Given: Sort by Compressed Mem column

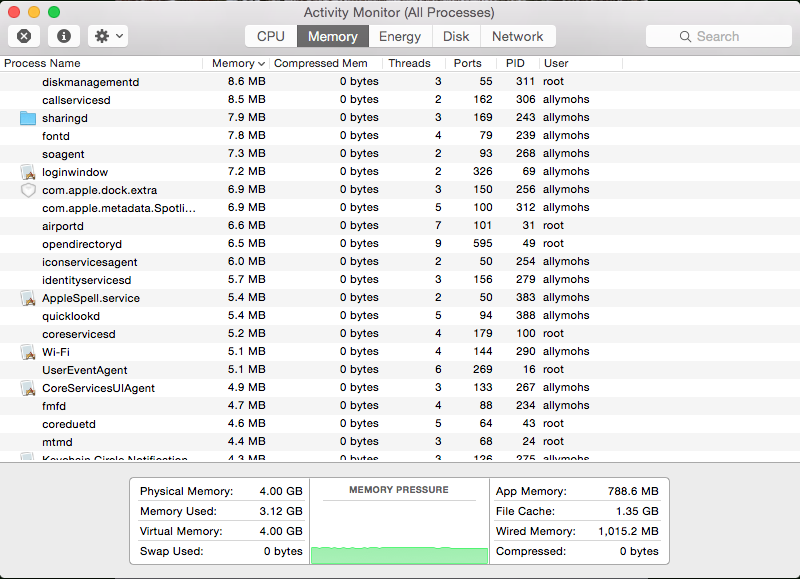Looking at the screenshot, I should tap(326, 63).
